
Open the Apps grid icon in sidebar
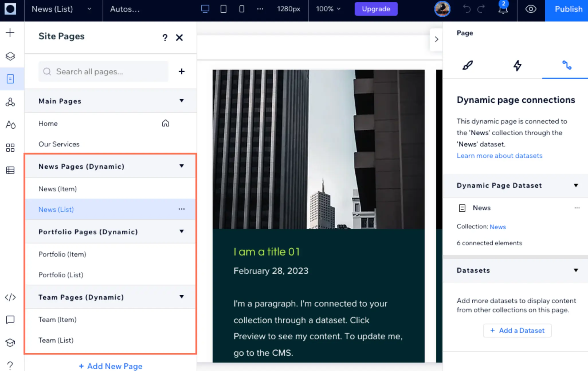click(x=10, y=148)
